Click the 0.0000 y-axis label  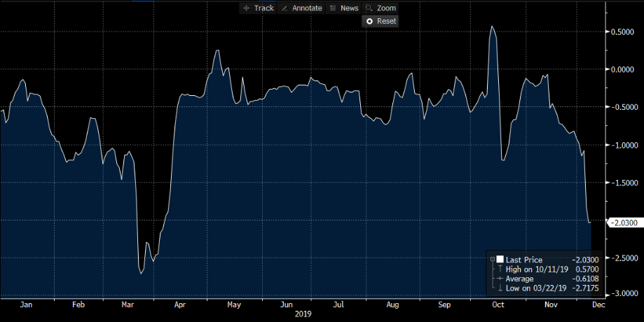click(623, 69)
